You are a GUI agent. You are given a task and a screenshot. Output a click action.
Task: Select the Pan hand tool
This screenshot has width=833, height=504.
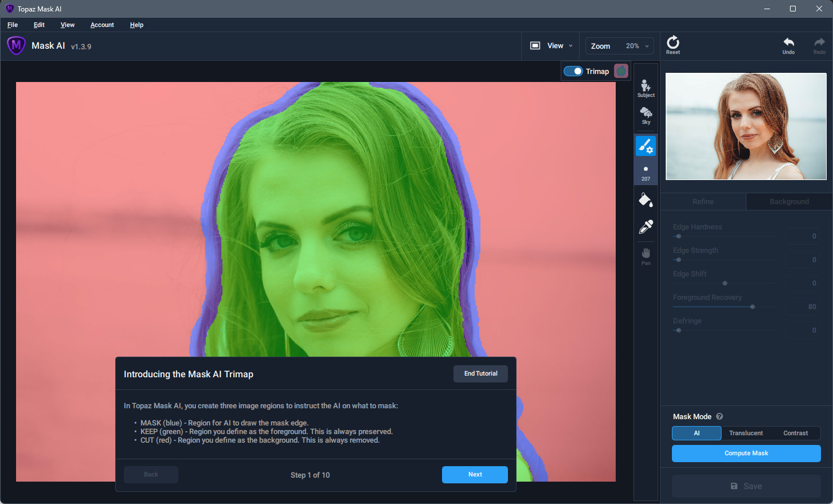coord(646,256)
